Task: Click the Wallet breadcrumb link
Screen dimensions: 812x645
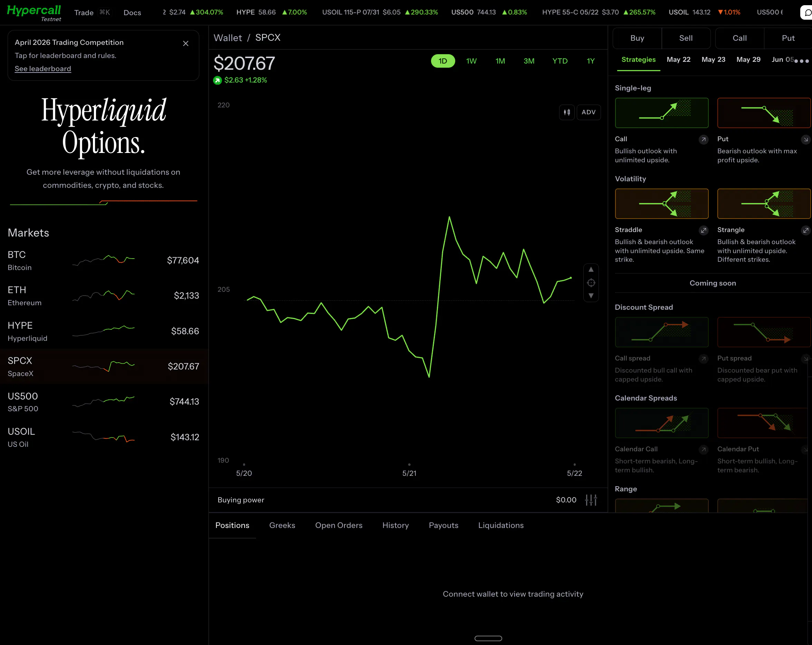Action: [228, 38]
